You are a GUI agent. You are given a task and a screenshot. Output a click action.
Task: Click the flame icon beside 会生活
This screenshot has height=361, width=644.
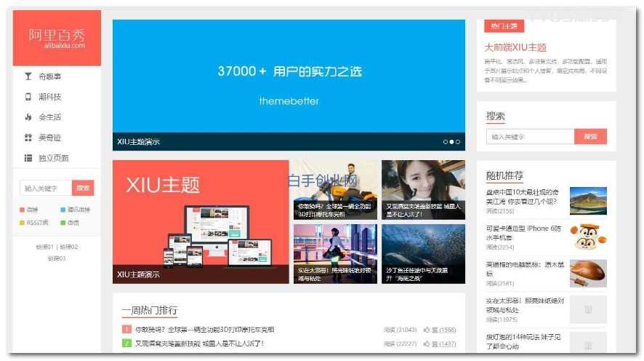28,117
